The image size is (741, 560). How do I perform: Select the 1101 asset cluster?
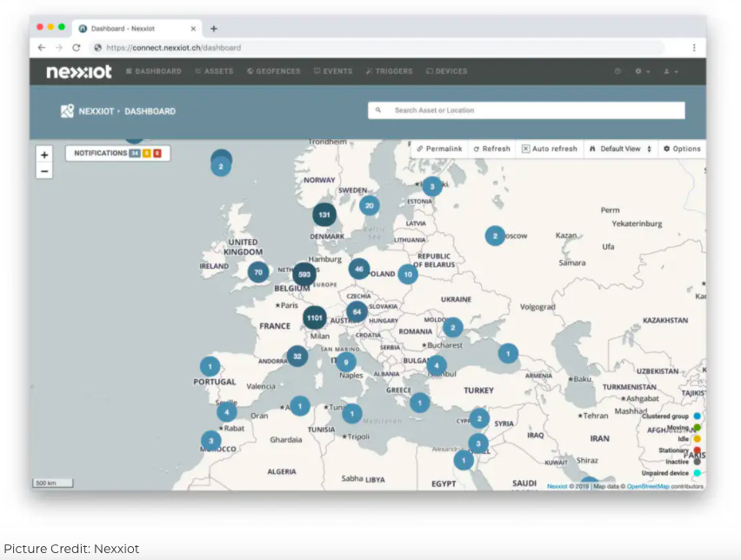click(315, 318)
